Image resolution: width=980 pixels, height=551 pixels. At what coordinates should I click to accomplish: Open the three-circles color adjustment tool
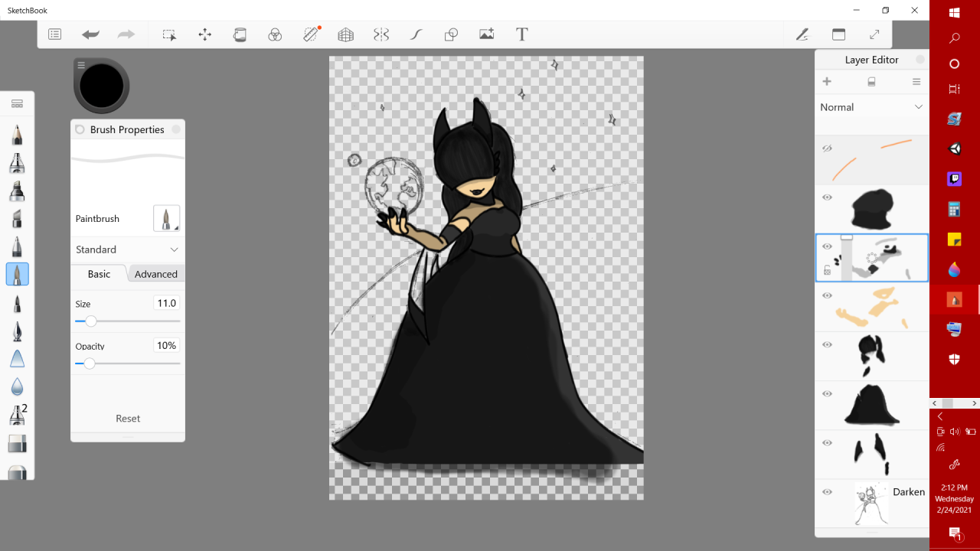coord(275,34)
